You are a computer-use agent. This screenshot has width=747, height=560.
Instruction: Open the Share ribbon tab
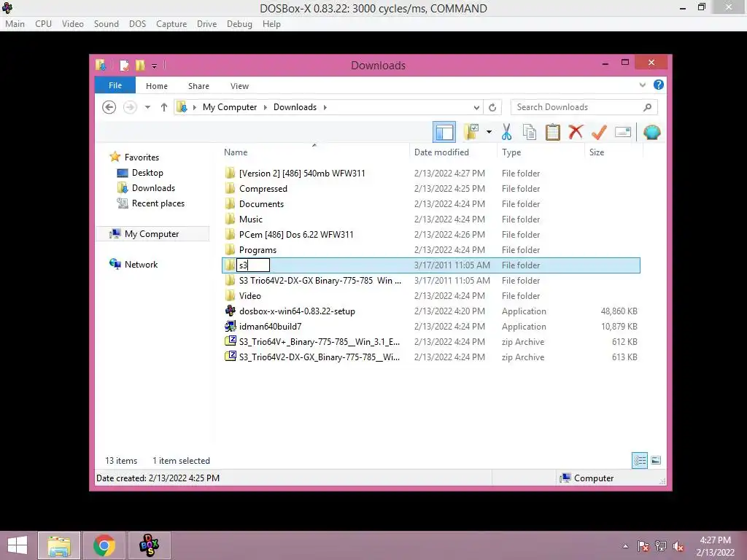tap(198, 86)
